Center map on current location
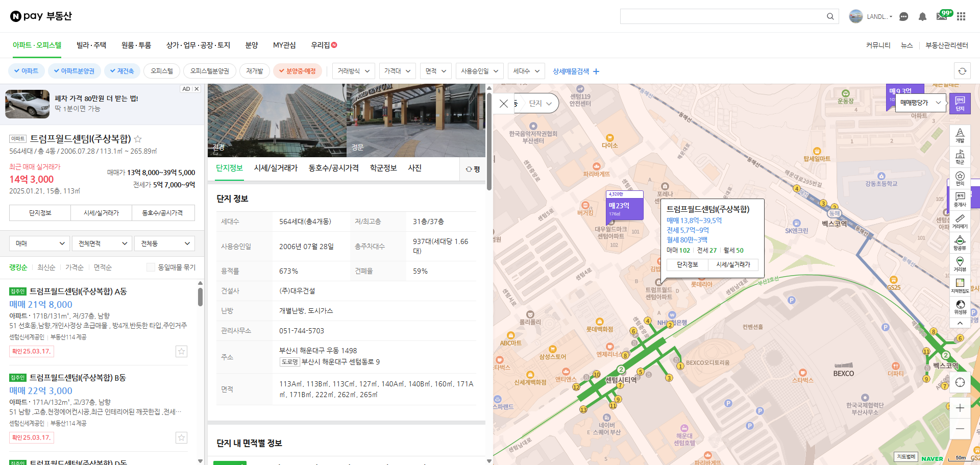This screenshot has width=980, height=465. click(x=960, y=382)
